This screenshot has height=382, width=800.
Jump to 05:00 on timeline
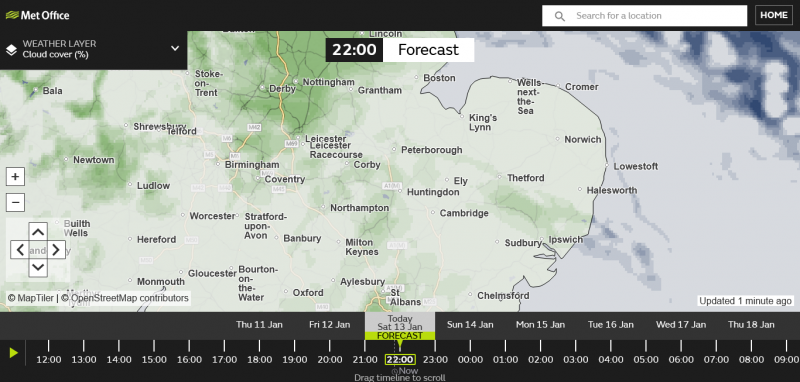click(x=646, y=360)
